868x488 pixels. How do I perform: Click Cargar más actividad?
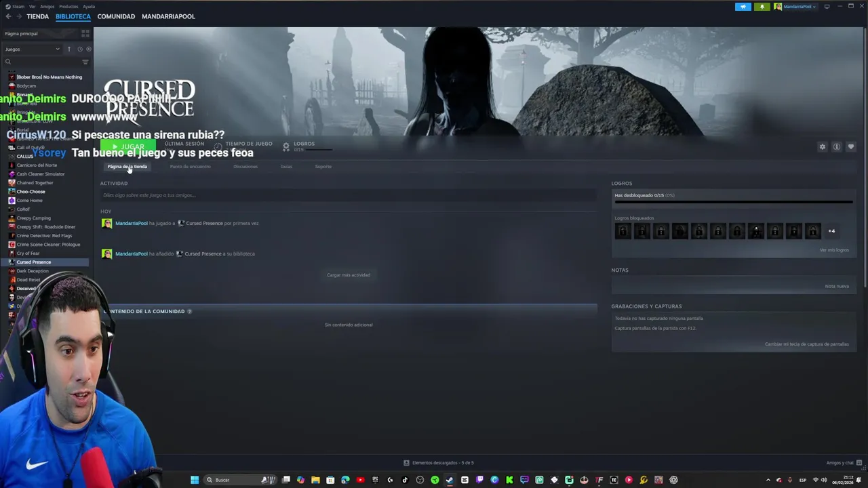click(x=349, y=275)
